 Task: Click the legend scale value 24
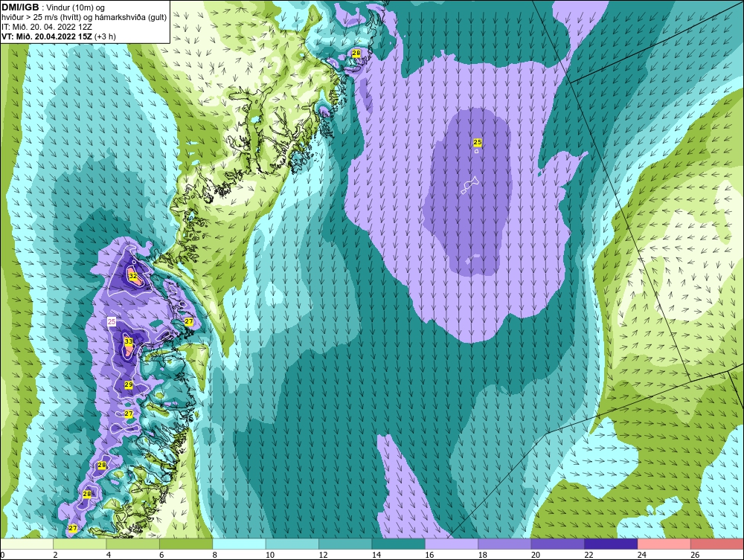point(642,555)
